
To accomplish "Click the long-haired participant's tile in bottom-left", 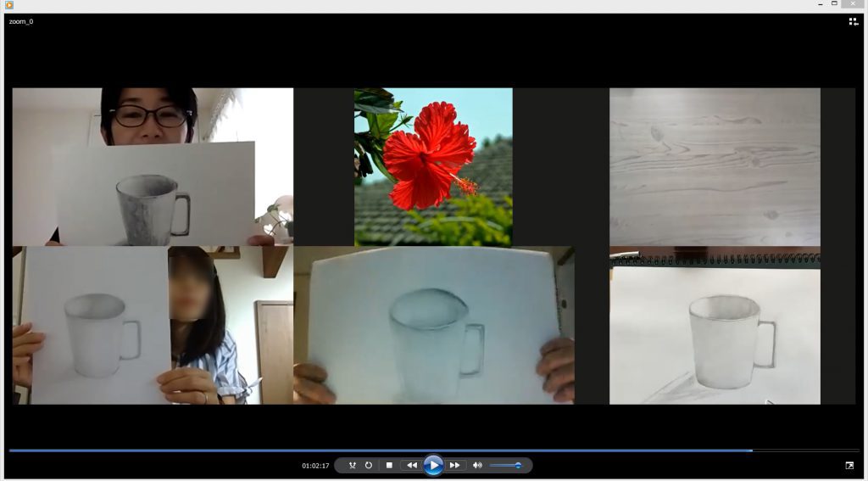I will pos(153,326).
